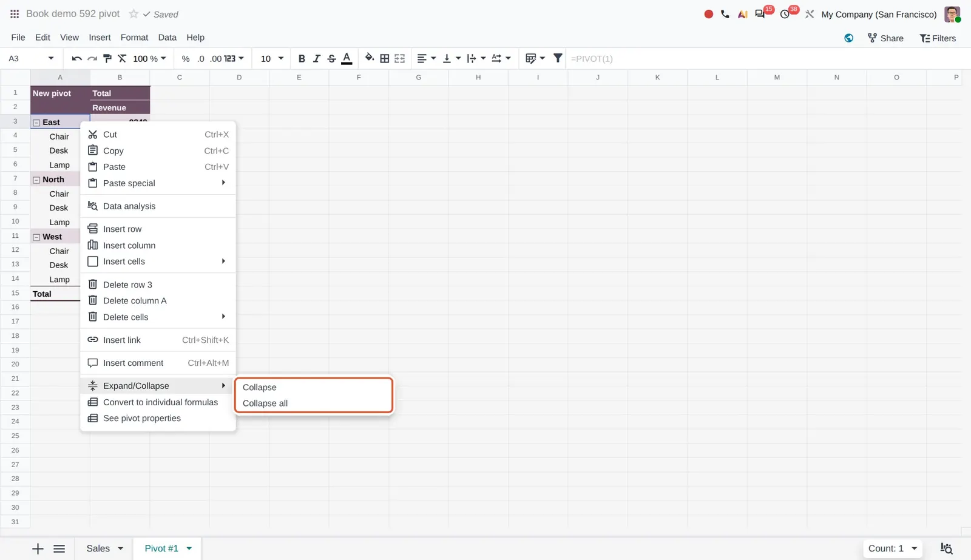Choose Delete column A
This screenshot has width=971, height=560.
tap(158, 301)
